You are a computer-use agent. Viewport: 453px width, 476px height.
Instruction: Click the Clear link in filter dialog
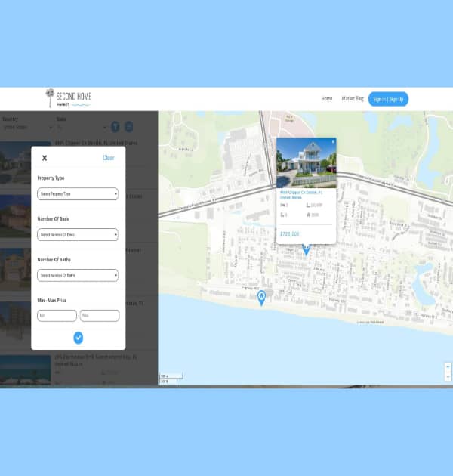coord(108,158)
